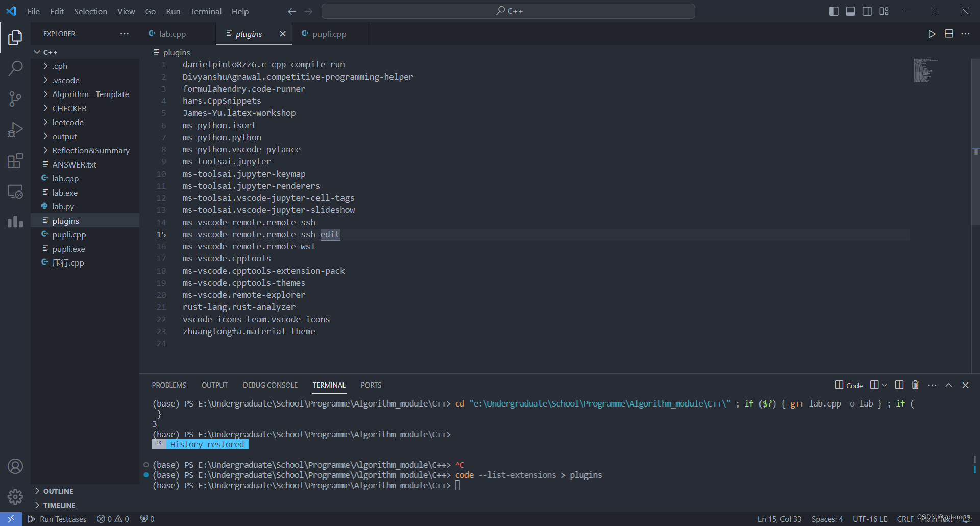This screenshot has height=526, width=980.
Task: Switch to the pupli.cpp editor tab
Action: point(330,34)
